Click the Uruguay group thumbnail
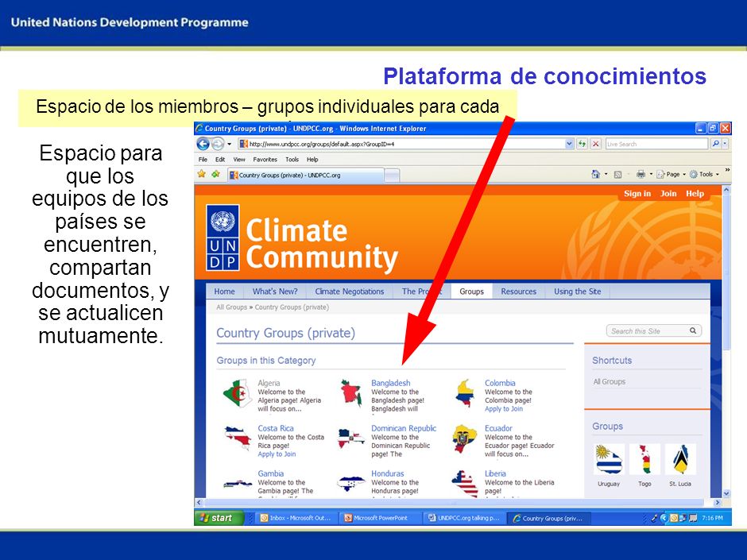Image resolution: width=747 pixels, height=560 pixels. (x=609, y=460)
